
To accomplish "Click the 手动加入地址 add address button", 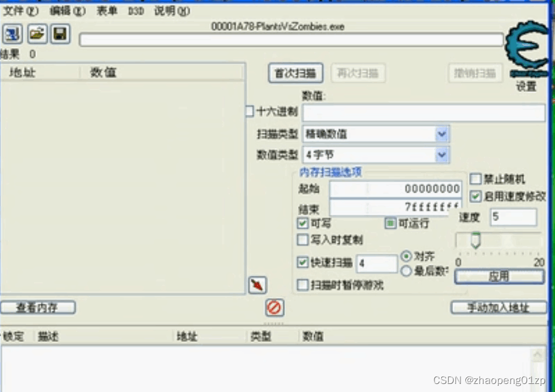I will (498, 307).
